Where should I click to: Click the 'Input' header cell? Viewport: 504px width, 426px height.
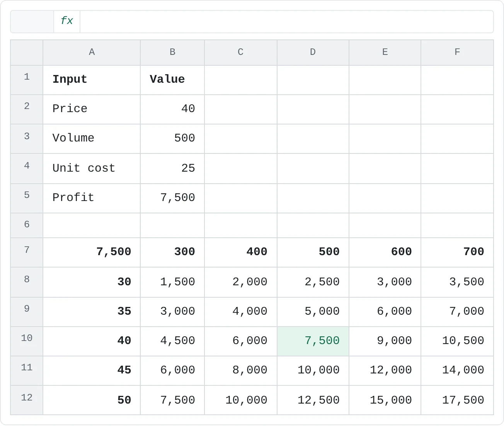92,80
